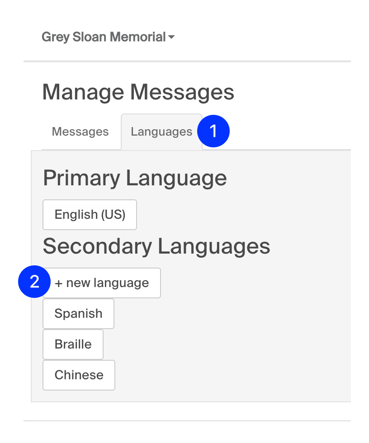Switch to the Messages tab
This screenshot has height=443, width=369.
80,132
